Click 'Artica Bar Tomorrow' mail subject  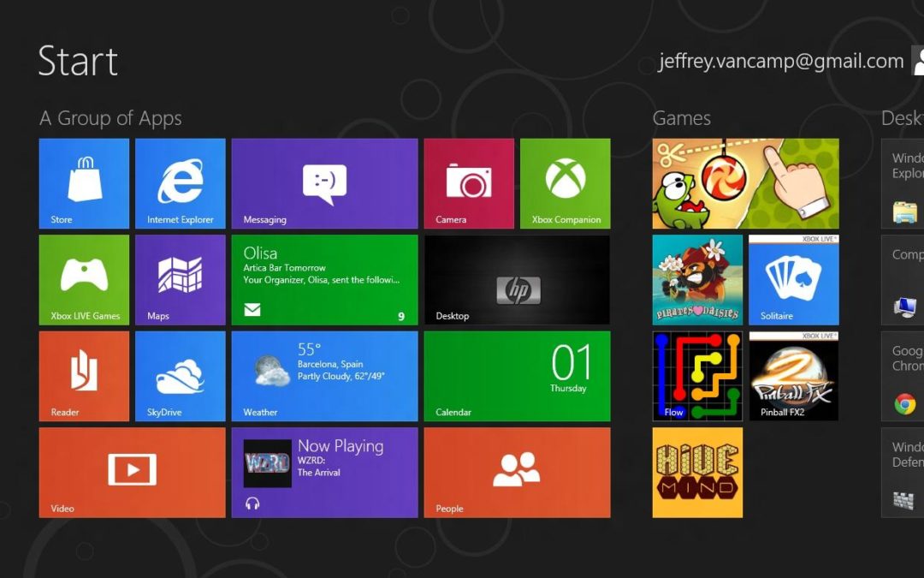(x=285, y=268)
